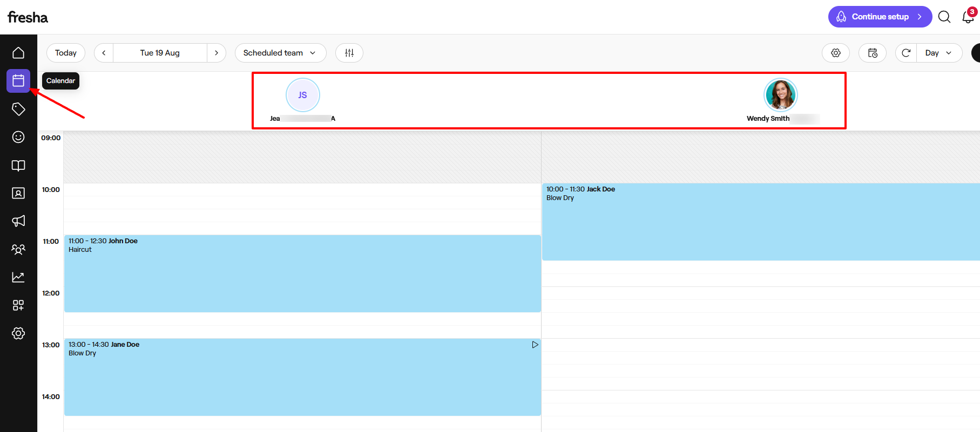The image size is (980, 432).
Task: Open the Add-ons grid icon
Action: tap(18, 305)
